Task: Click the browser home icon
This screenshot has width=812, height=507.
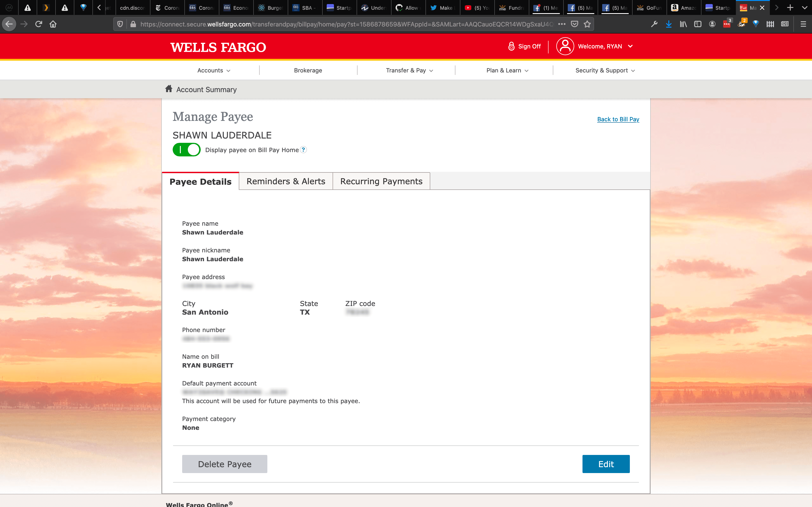Action: pyautogui.click(x=53, y=24)
